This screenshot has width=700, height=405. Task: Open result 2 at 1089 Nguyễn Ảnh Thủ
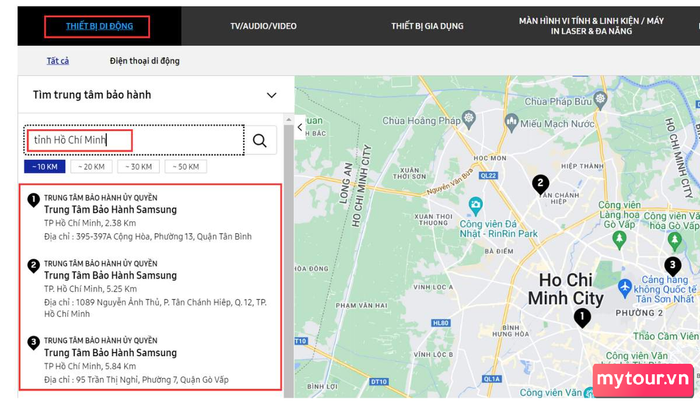pos(150,288)
